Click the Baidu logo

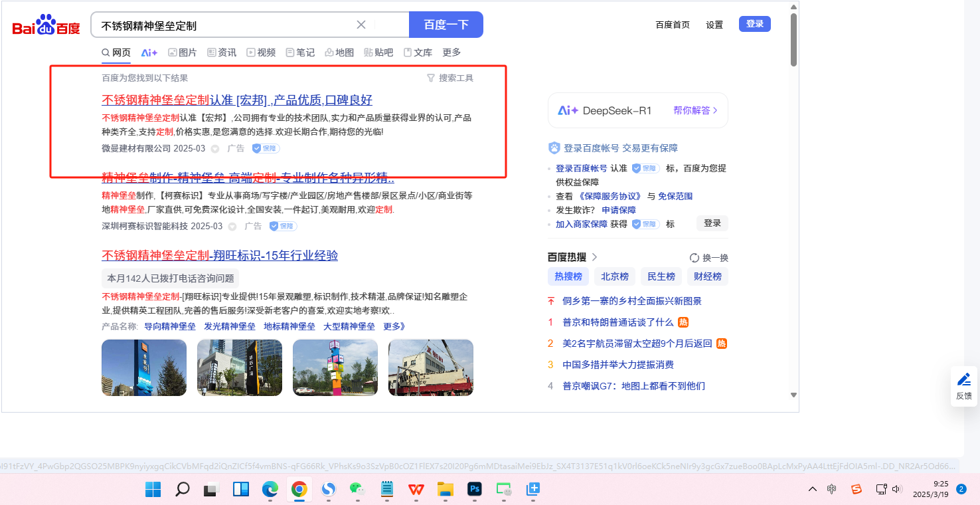coord(46,25)
